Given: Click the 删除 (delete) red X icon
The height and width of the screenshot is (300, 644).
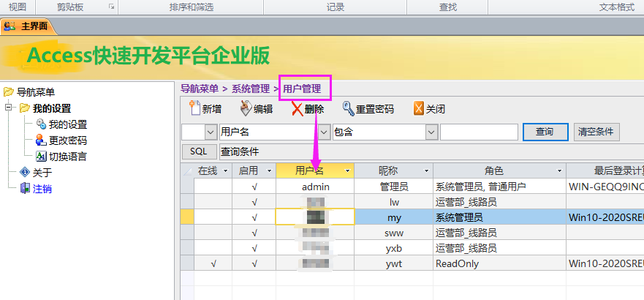Looking at the screenshot, I should [297, 109].
